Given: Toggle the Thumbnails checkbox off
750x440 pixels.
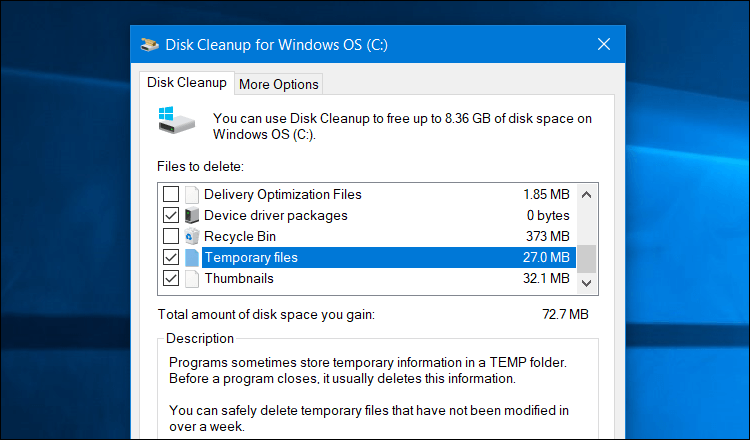Looking at the screenshot, I should point(171,278).
